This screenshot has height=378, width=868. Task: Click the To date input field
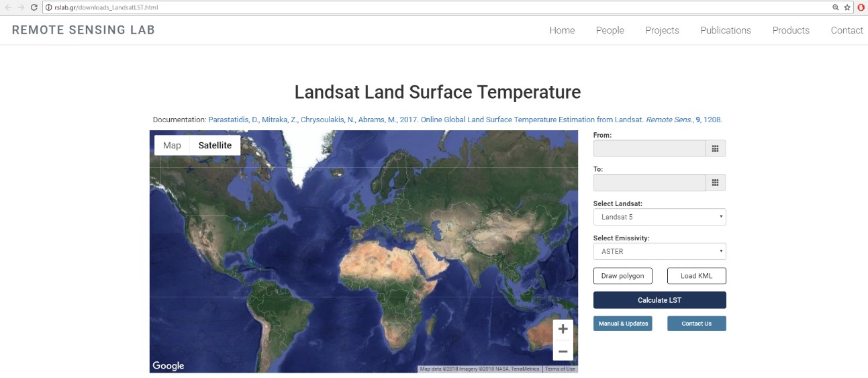click(650, 183)
